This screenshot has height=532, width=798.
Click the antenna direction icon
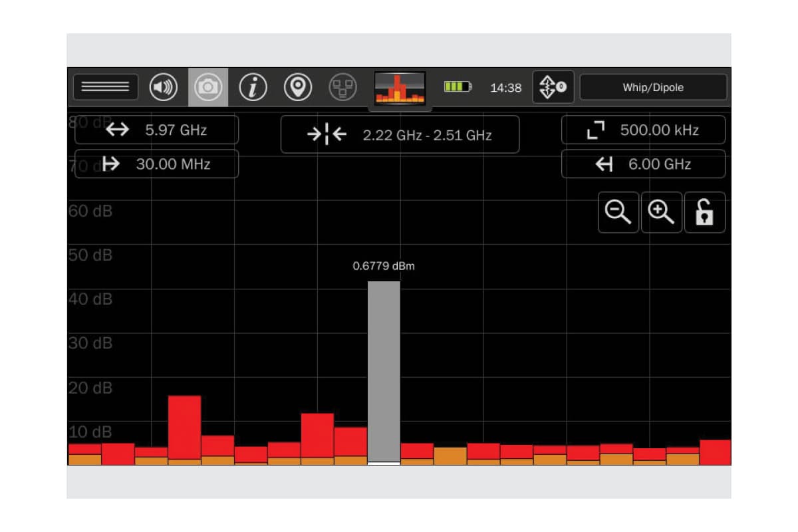coord(553,87)
